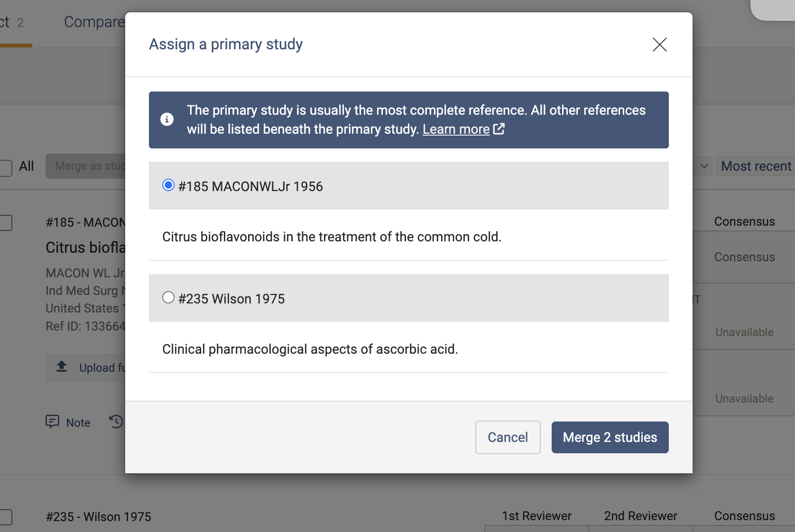Tick the checkbox for #235 Wilson 1975

coord(6,517)
